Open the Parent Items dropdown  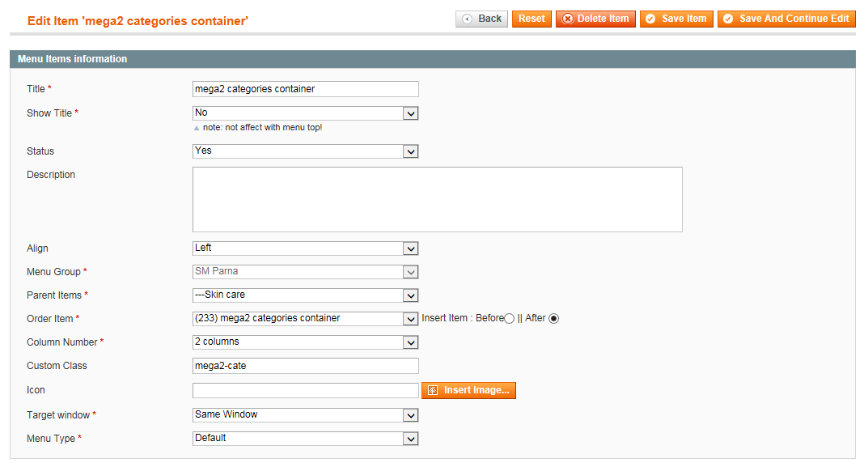click(x=306, y=295)
